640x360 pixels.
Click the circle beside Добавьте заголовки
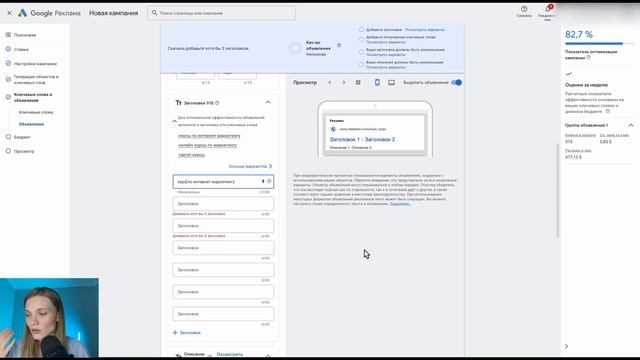coord(361,29)
